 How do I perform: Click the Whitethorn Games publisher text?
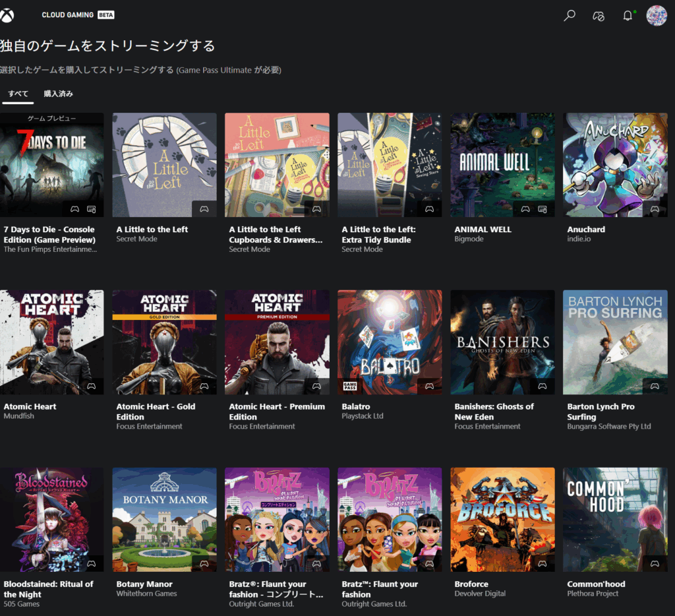click(146, 594)
